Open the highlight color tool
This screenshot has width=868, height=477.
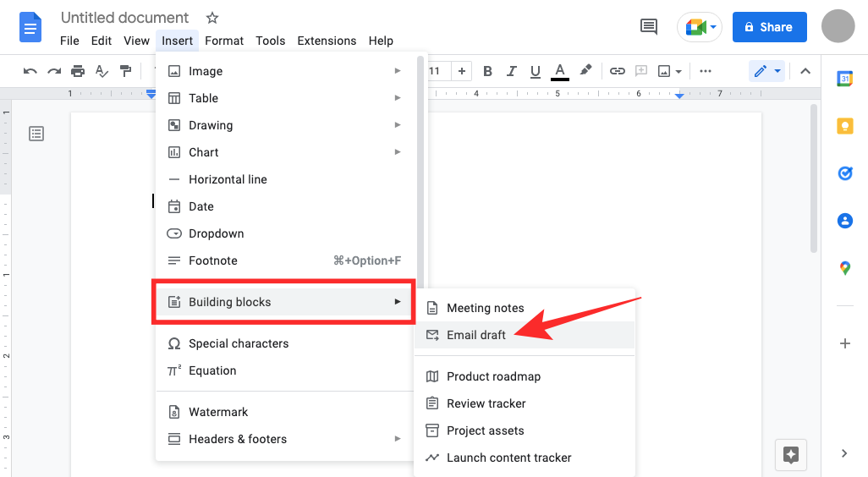[x=585, y=70]
